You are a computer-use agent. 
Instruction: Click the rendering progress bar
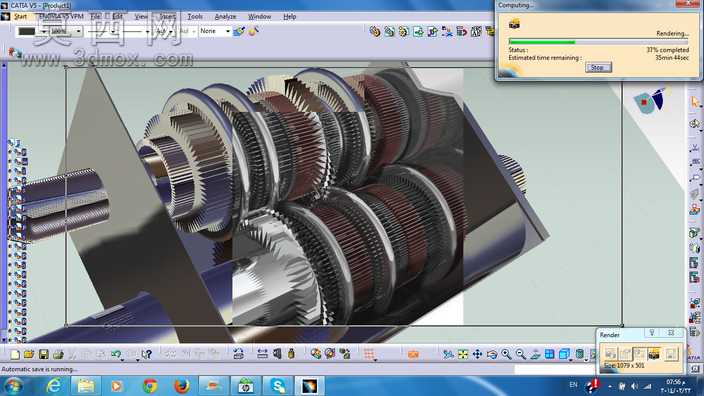598,42
